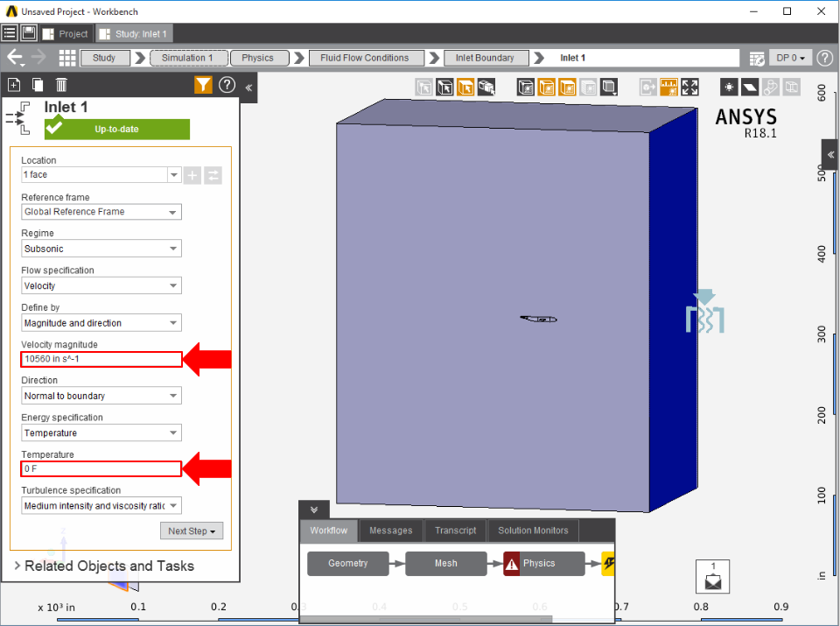Toggle the light source sun icon
This screenshot has height=626, width=840.
point(729,87)
